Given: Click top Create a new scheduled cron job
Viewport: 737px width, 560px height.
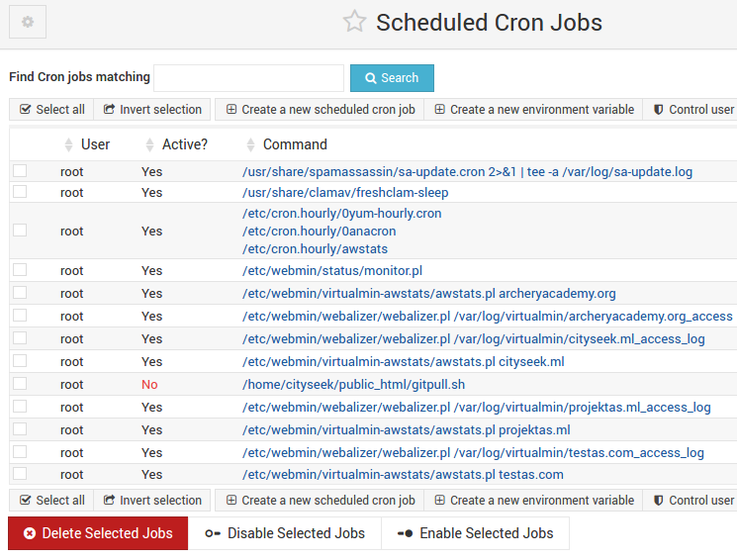Looking at the screenshot, I should coord(320,110).
